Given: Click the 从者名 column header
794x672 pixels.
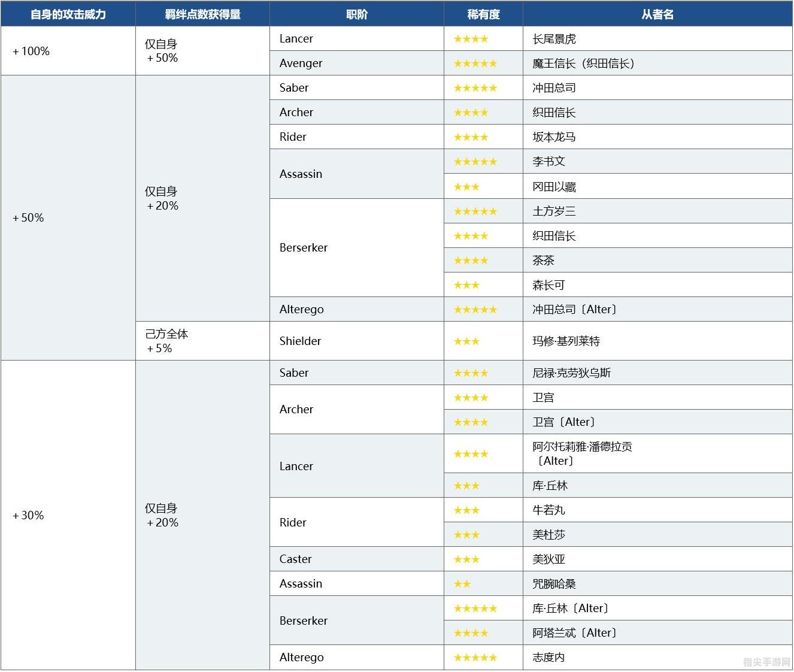Looking at the screenshot, I should click(x=657, y=14).
